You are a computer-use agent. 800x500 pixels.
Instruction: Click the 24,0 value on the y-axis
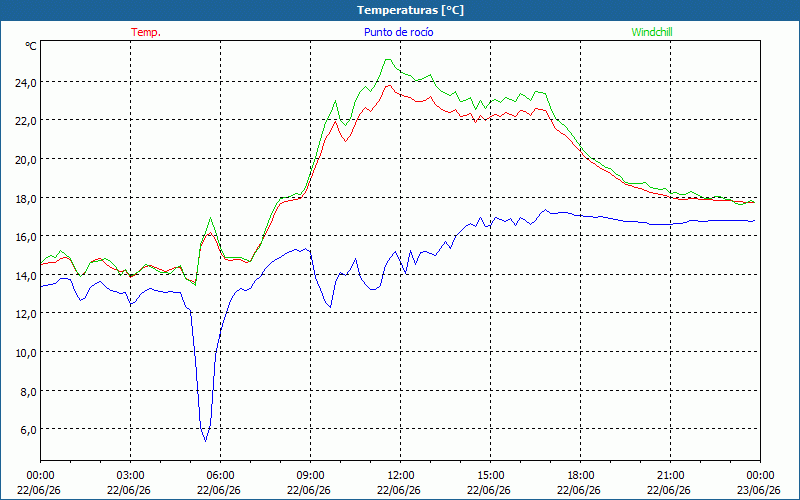pos(25,82)
